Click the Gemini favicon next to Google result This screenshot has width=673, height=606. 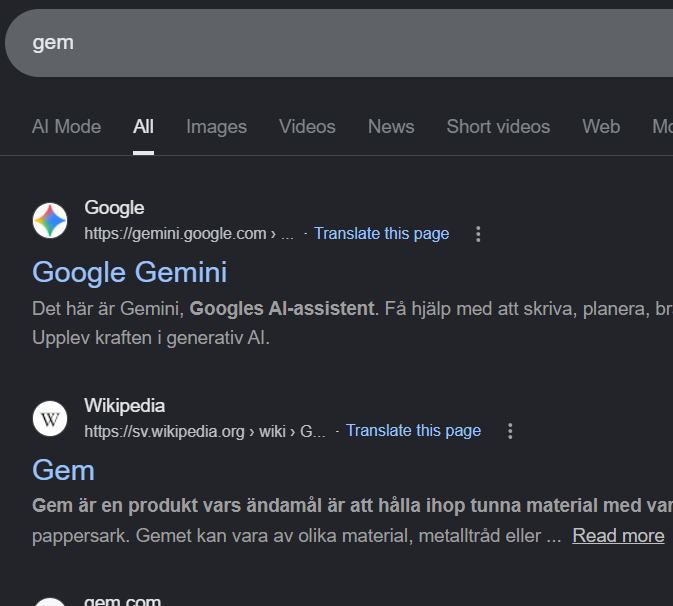(50, 221)
